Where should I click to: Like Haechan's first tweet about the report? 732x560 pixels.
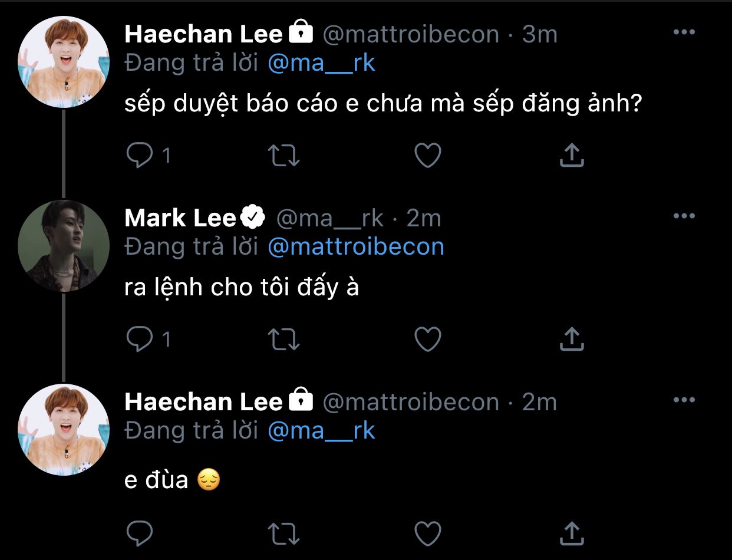pyautogui.click(x=428, y=155)
